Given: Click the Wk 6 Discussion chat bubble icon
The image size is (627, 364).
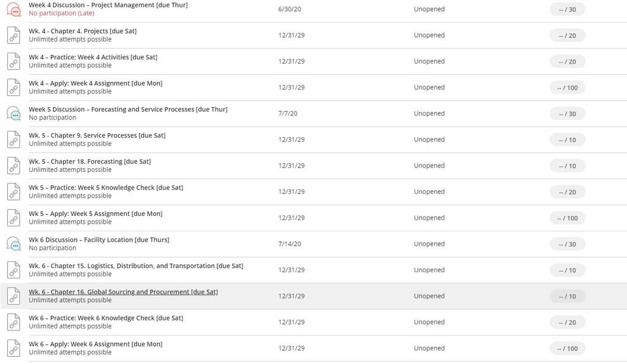Looking at the screenshot, I should pos(13,243).
